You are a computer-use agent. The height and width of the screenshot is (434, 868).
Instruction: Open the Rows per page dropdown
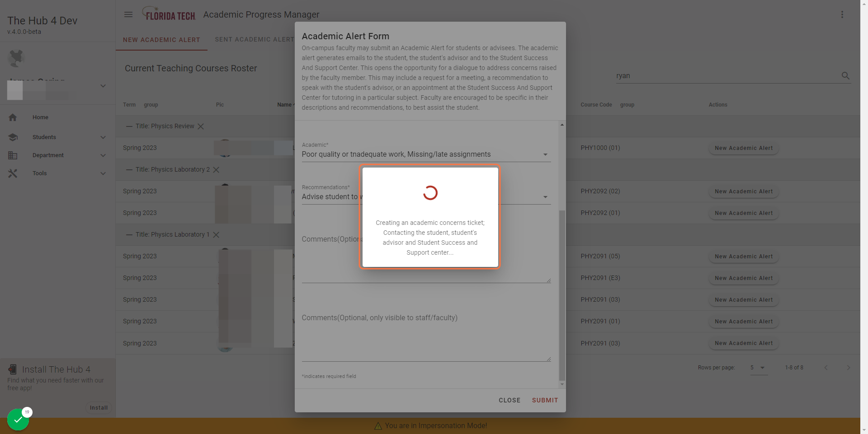[759, 368]
